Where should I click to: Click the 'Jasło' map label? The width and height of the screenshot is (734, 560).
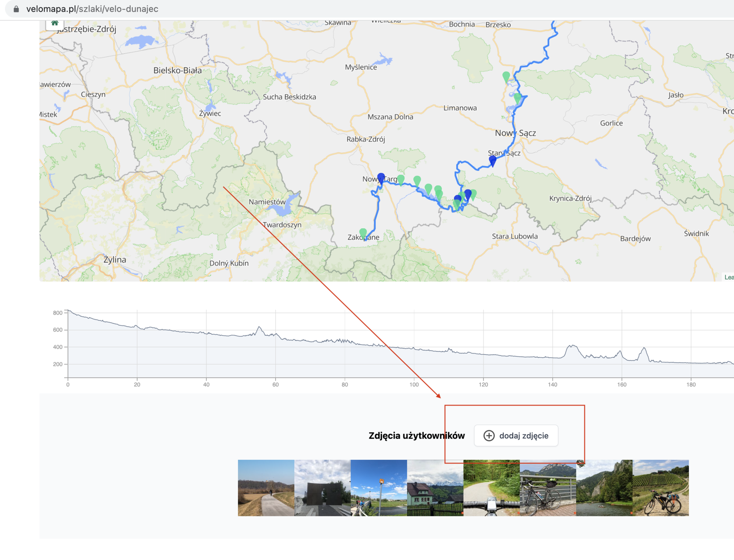(x=676, y=95)
